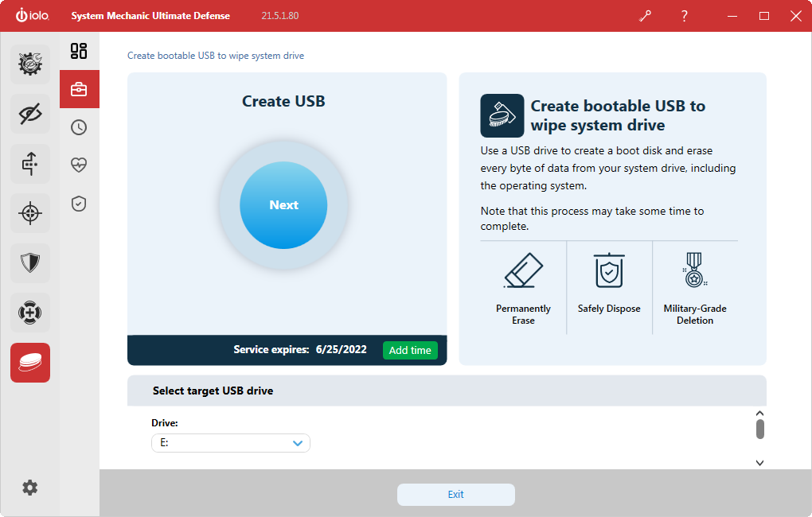Viewport: 812px width, 517px height.
Task: Click the Permanently Erase eraser icon
Action: 523,270
